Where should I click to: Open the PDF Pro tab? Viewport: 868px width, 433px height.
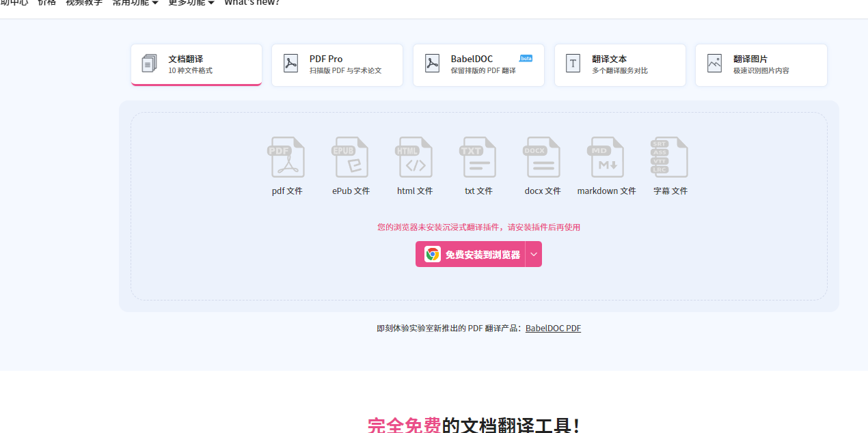(x=337, y=65)
